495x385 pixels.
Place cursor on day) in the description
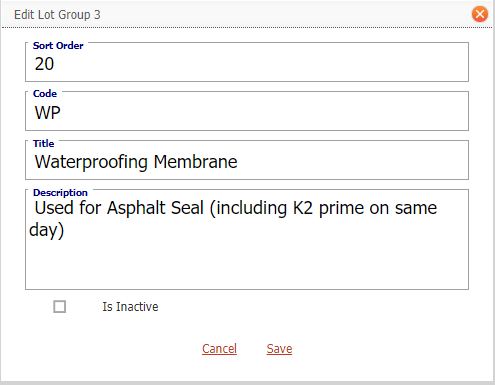46,230
